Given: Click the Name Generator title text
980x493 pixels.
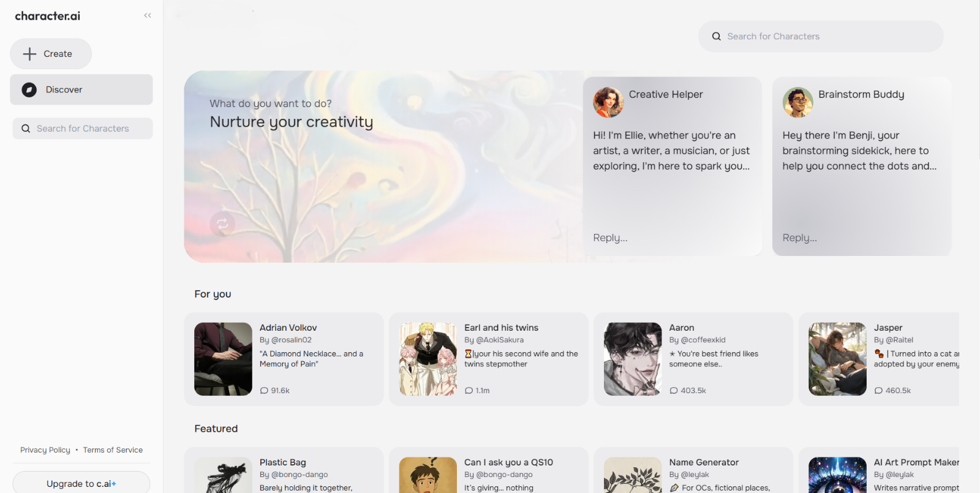Looking at the screenshot, I should point(704,462).
